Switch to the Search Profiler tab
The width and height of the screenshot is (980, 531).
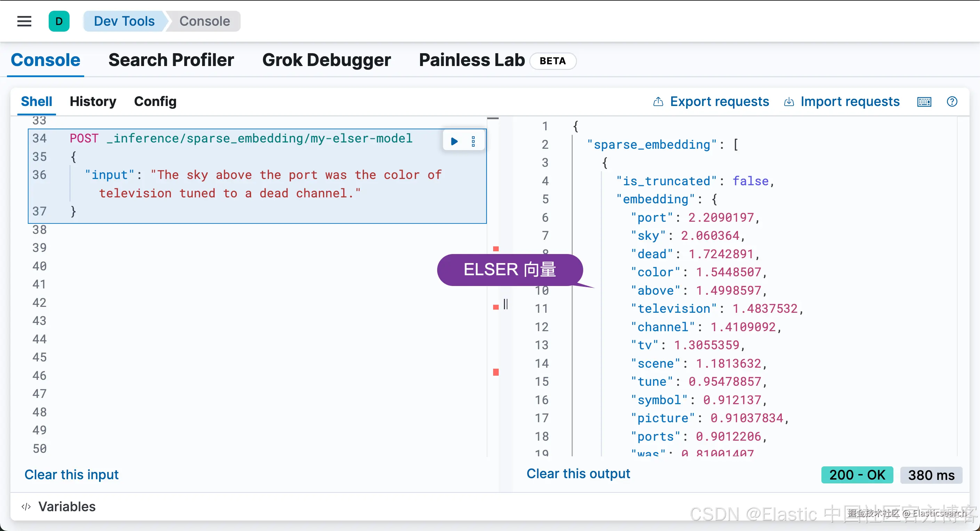[x=171, y=60]
